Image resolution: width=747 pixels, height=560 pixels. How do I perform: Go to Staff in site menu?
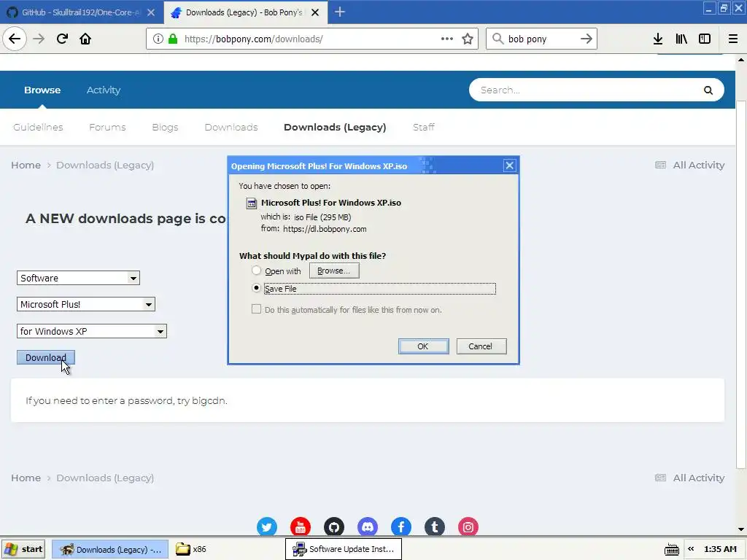pos(424,127)
